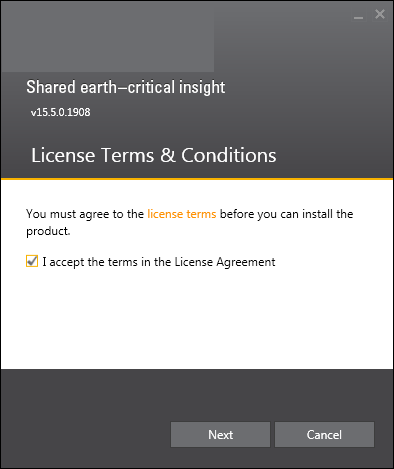394x469 pixels.
Task: Open the orange 'license terms' link
Action: (x=182, y=214)
